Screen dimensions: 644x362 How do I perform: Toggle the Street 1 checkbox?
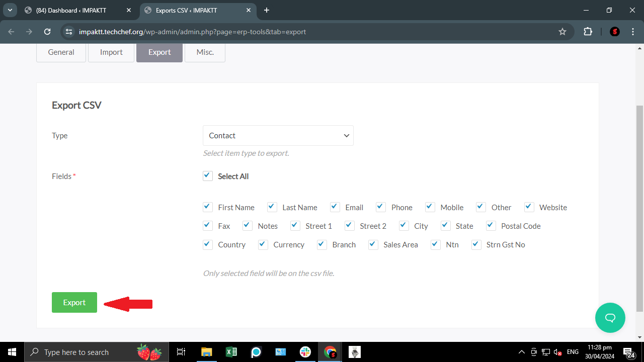(x=295, y=226)
